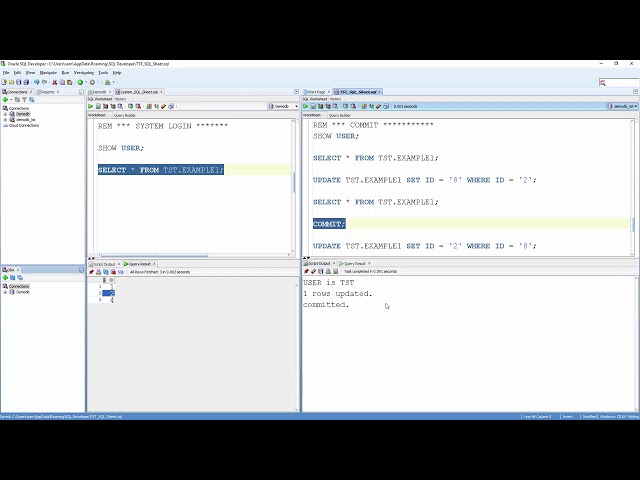The height and width of the screenshot is (480, 640).
Task: Run statement in left System SQL worksheet
Action: (x=91, y=107)
